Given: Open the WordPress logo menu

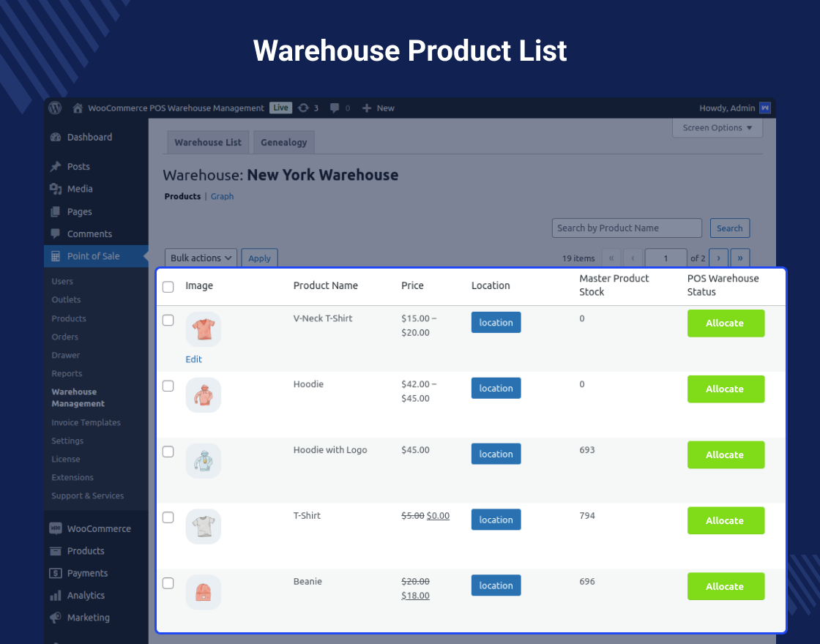Looking at the screenshot, I should click(x=55, y=108).
